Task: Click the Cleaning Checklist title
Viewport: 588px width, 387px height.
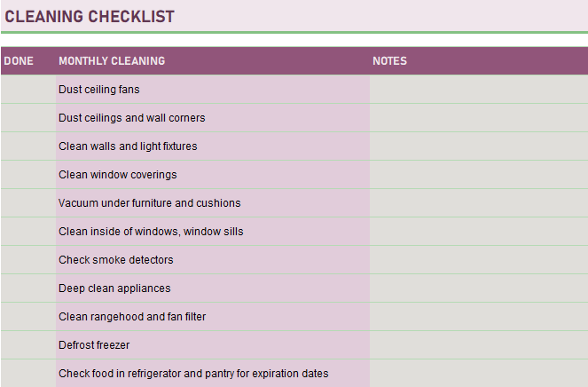Action: click(90, 17)
